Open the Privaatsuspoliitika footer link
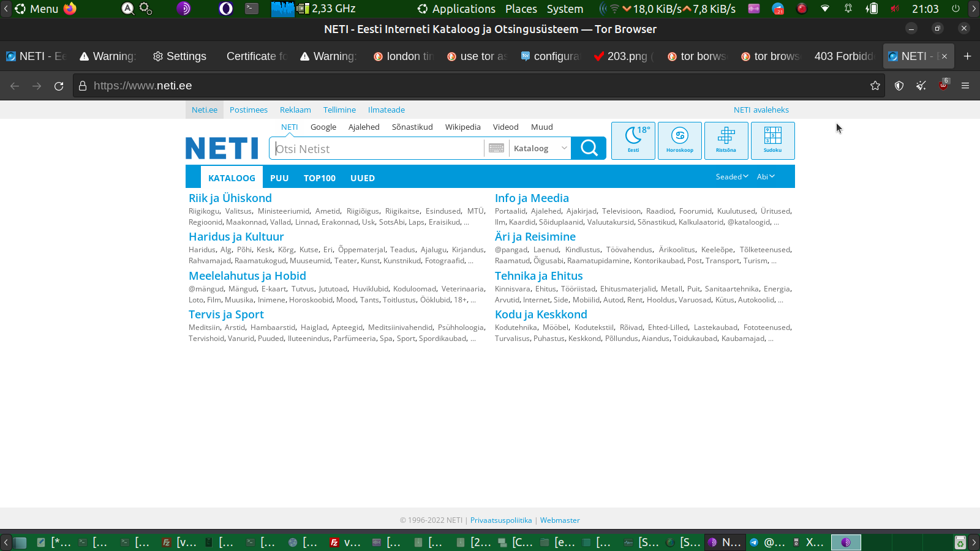 click(501, 520)
